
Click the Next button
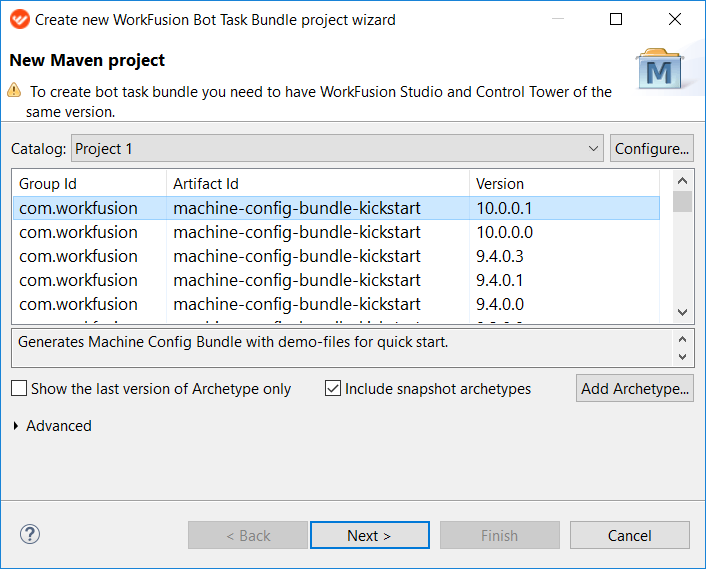[370, 535]
